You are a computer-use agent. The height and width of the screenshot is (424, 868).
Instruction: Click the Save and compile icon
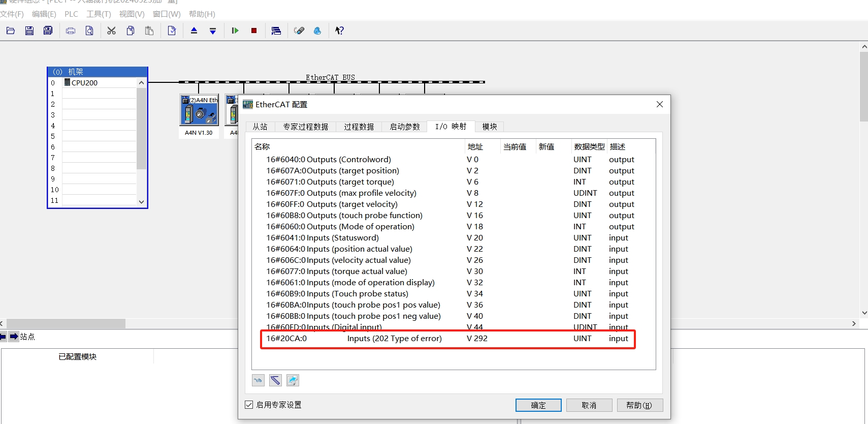click(x=48, y=31)
